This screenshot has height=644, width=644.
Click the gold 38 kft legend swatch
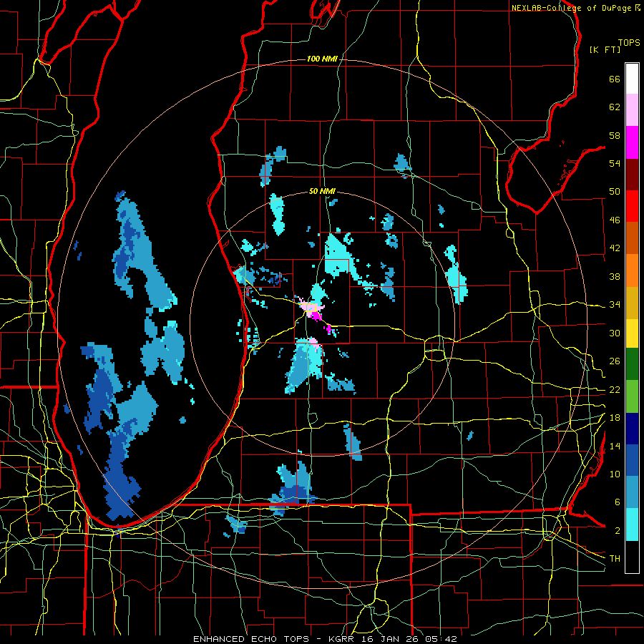pos(632,303)
